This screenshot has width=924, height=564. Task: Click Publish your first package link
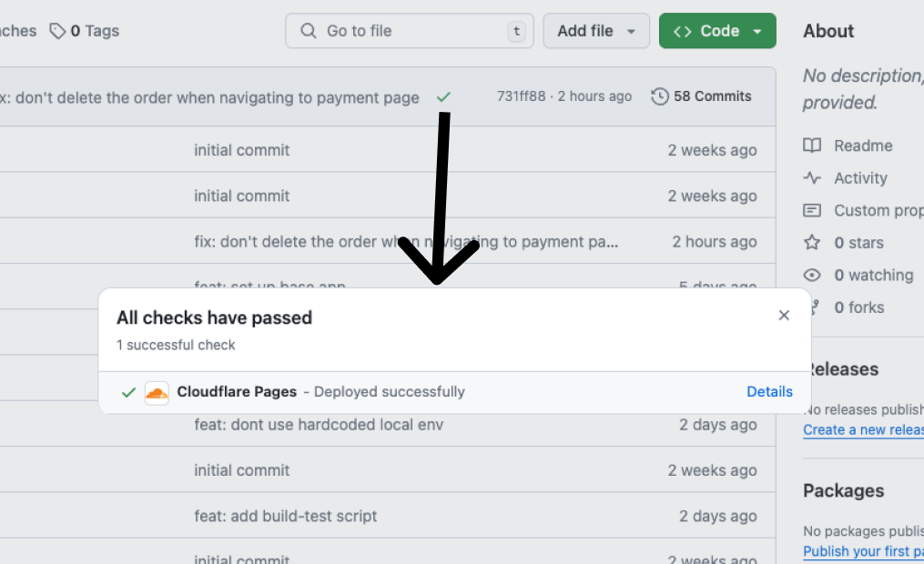[863, 551]
